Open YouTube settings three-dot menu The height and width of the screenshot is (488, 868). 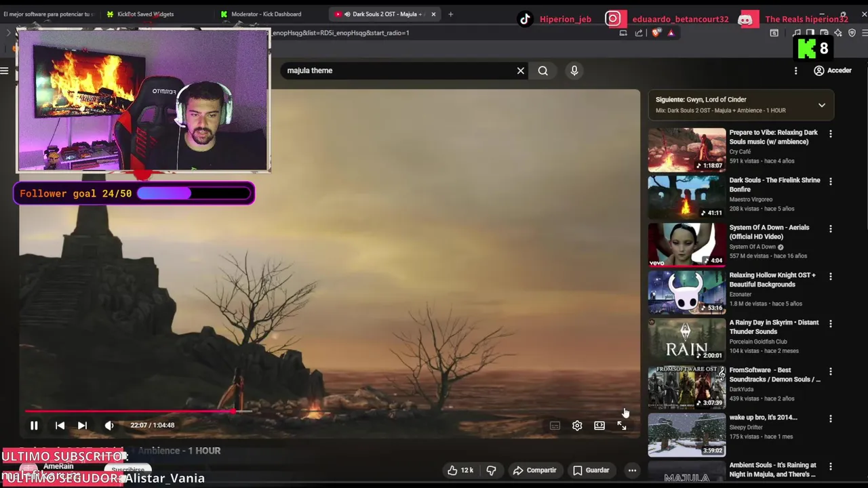[796, 70]
